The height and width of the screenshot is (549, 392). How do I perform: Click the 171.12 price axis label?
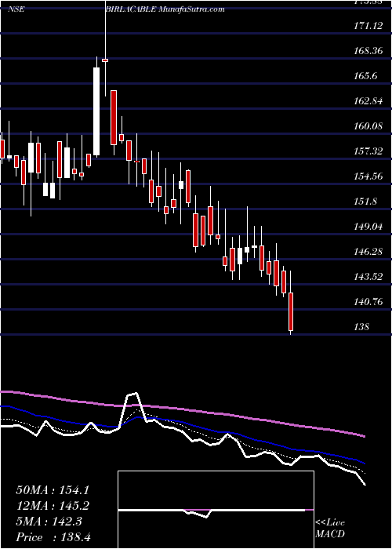click(x=368, y=25)
